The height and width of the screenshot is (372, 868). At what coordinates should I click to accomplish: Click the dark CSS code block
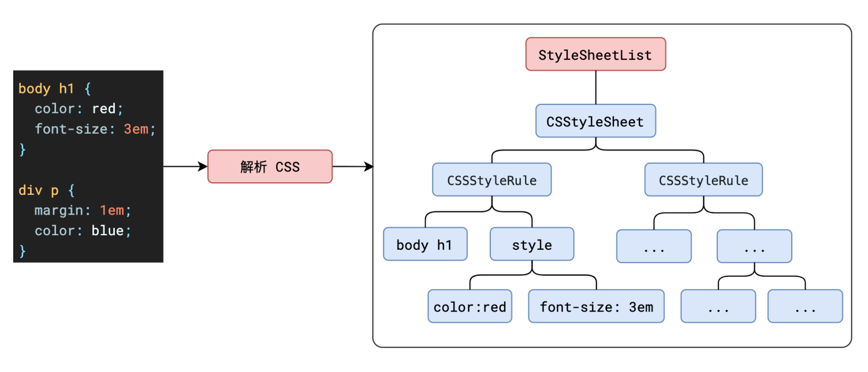[x=88, y=166]
